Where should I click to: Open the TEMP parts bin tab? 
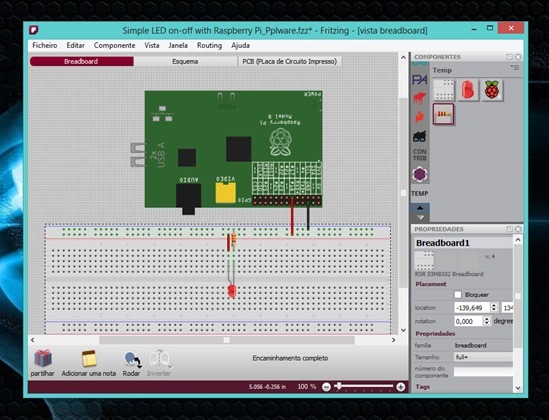coord(419,193)
